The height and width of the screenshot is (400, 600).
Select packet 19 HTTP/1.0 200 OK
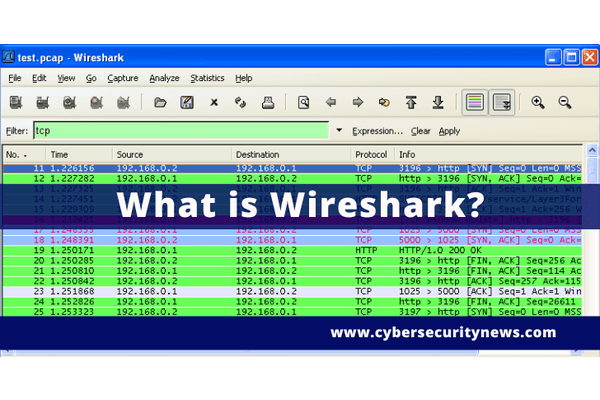(292, 250)
